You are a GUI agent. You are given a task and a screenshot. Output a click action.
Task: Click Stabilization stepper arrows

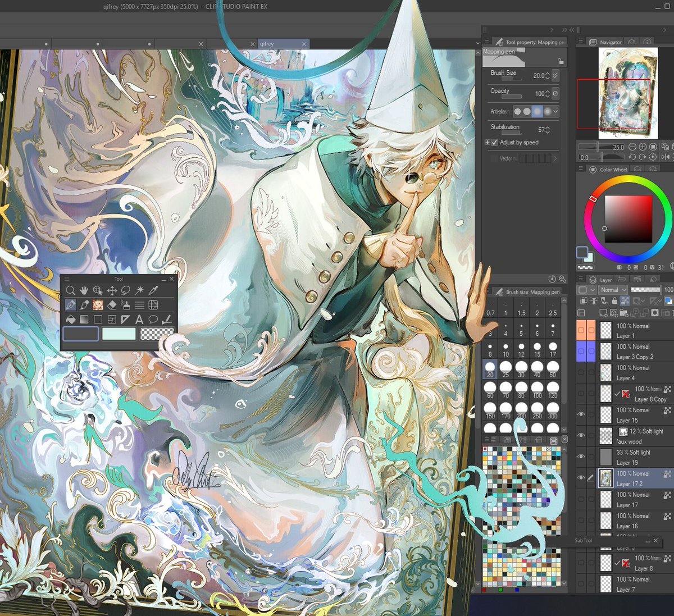[548, 130]
